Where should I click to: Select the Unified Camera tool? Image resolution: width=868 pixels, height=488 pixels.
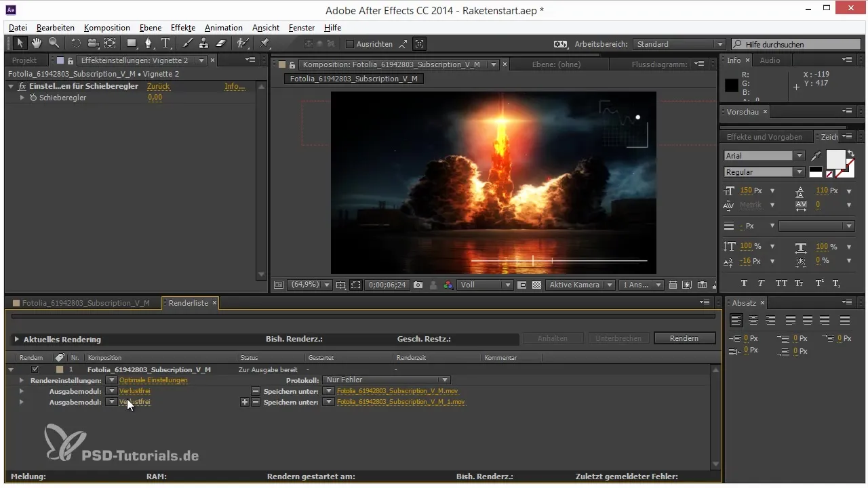point(93,43)
